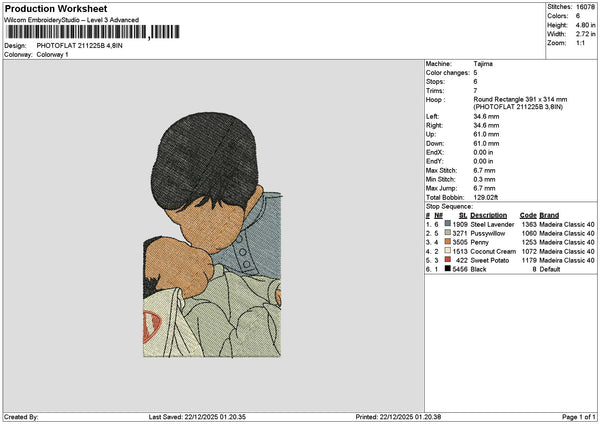Click the Zoom value 1:1
Image resolution: width=600 pixels, height=424 pixels.
tap(580, 43)
